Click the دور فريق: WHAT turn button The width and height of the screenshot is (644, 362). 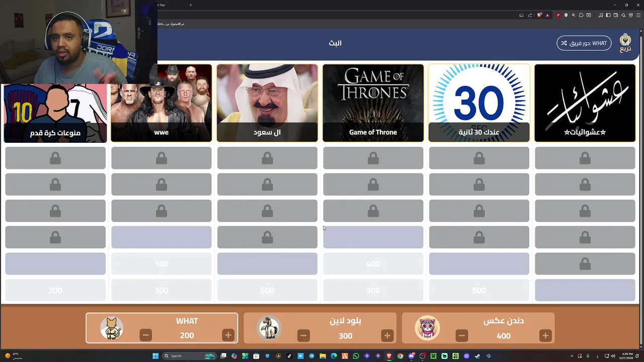click(584, 43)
